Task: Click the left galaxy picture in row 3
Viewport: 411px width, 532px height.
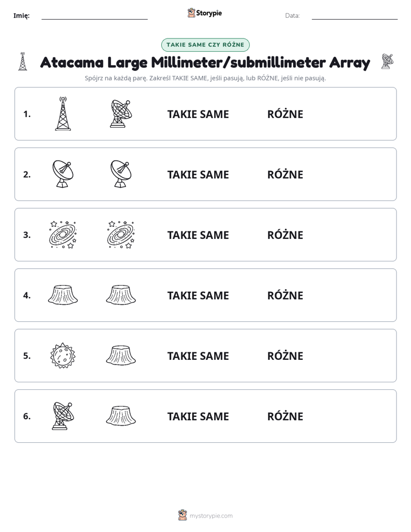Action: (x=63, y=234)
